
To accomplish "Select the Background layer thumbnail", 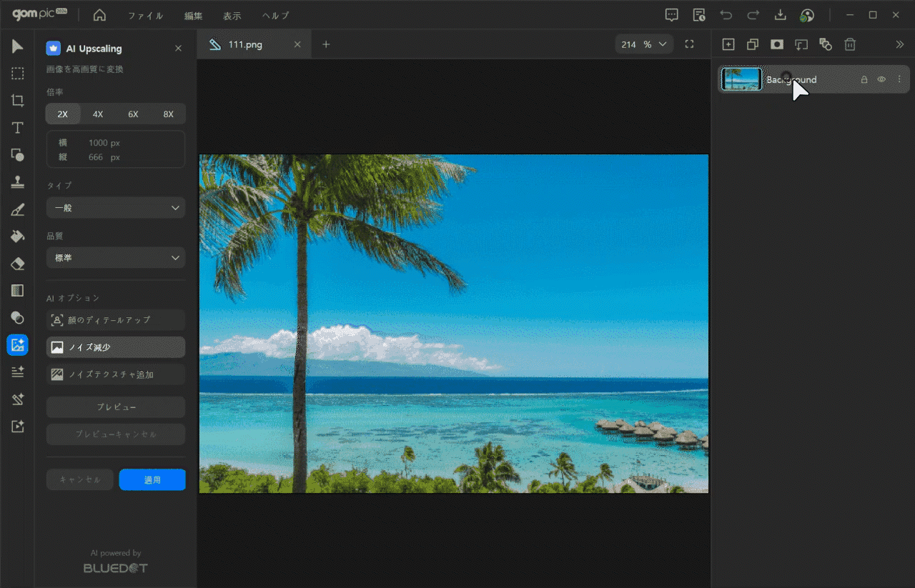I will tap(741, 79).
